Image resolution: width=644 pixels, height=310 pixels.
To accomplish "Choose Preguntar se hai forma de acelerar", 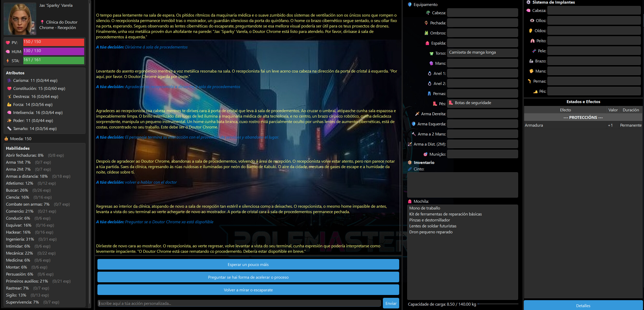I will (x=248, y=277).
